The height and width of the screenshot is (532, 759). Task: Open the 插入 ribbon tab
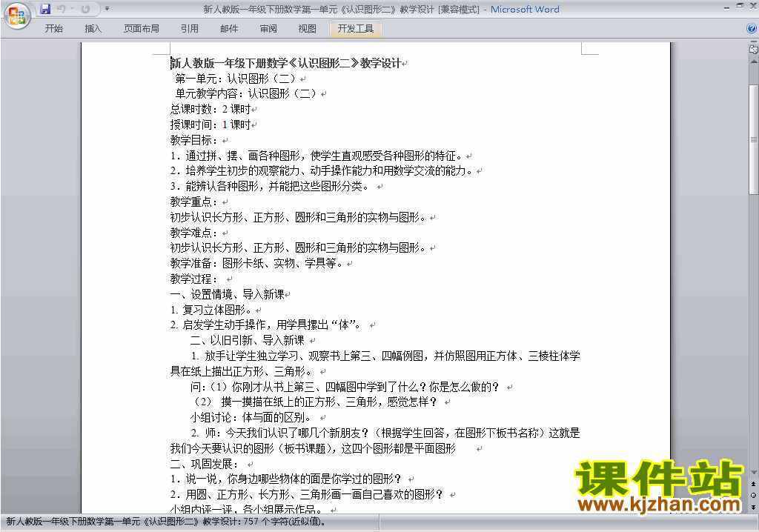click(93, 29)
